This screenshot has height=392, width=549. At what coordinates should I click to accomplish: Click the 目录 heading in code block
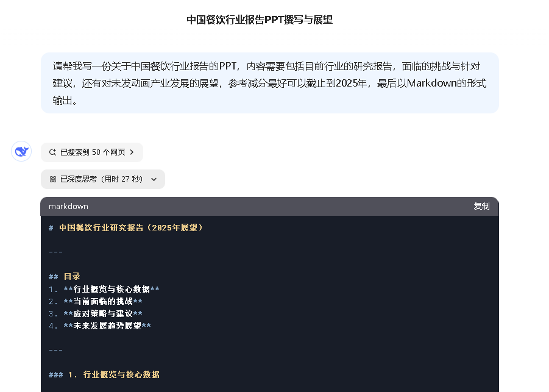(x=72, y=276)
